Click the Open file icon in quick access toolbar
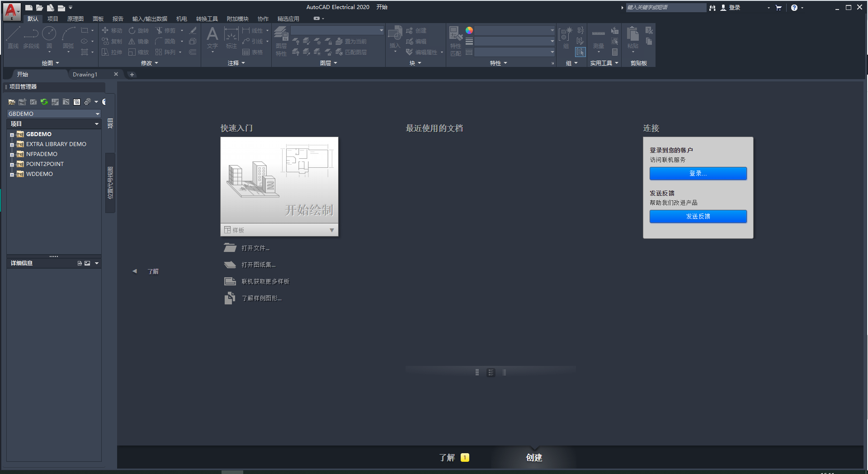Viewport: 868px width, 474px height. (39, 8)
